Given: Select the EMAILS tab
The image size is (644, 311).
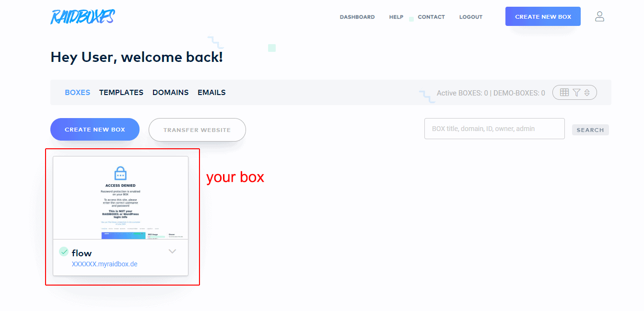Looking at the screenshot, I should (211, 93).
